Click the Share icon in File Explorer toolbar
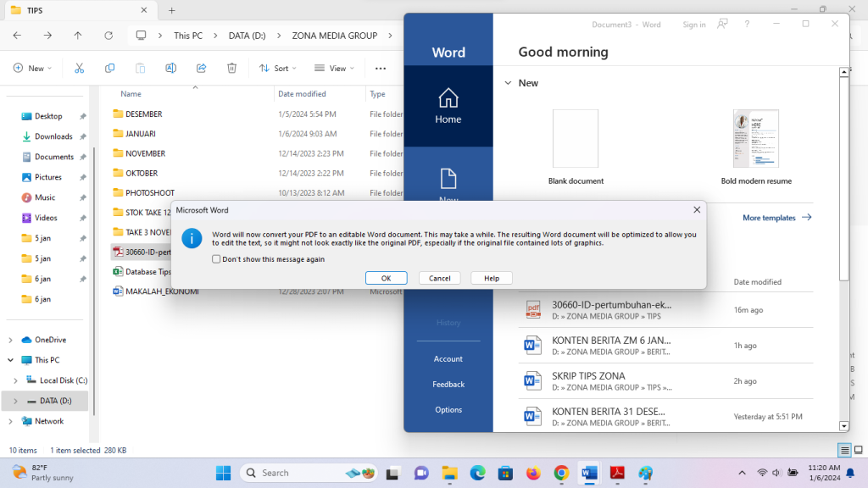The height and width of the screenshot is (488, 868). [x=201, y=68]
